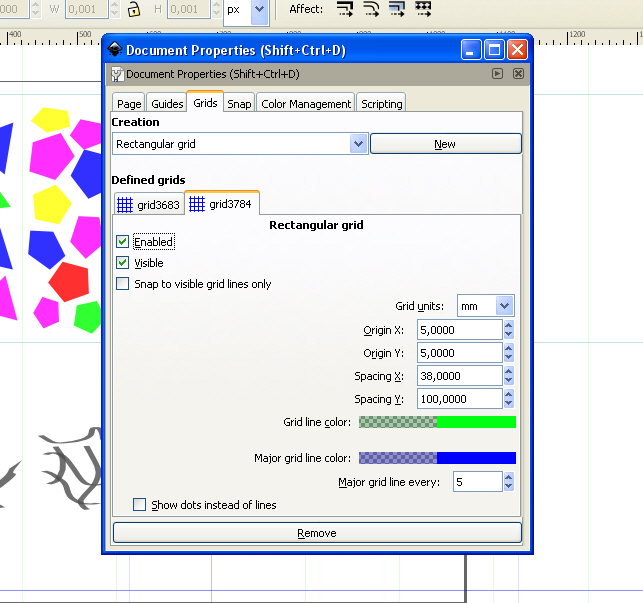The width and height of the screenshot is (643, 603).
Task: Decrease Origin Y value with down arrow
Action: 508,357
